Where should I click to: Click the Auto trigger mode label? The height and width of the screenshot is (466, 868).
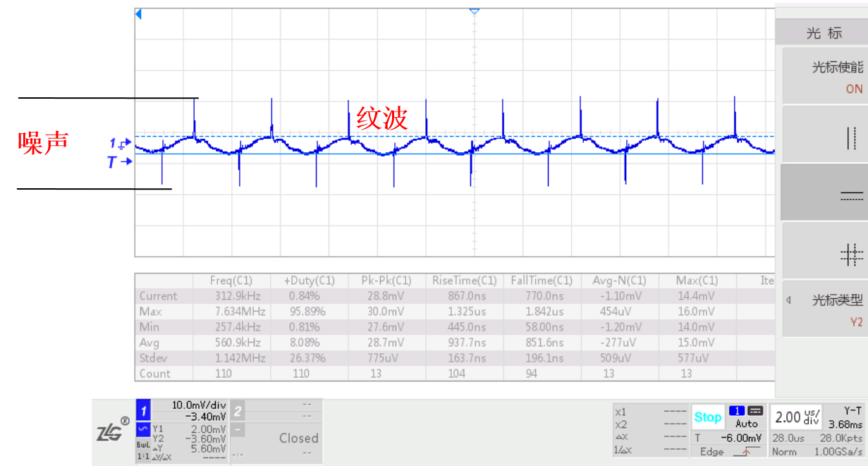[746, 424]
